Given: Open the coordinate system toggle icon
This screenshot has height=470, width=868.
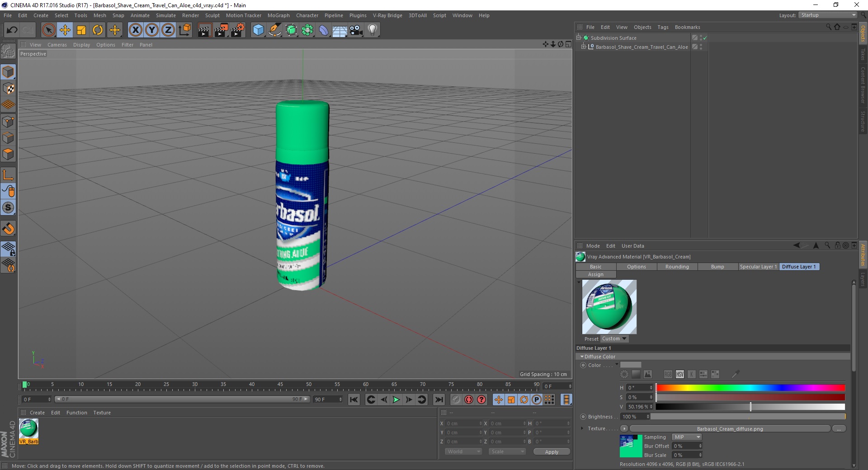Looking at the screenshot, I should click(x=184, y=30).
